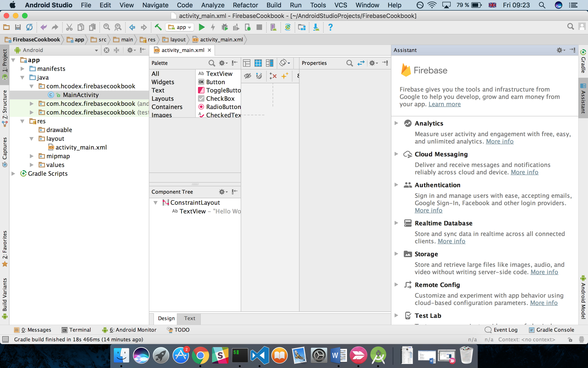Toggle the Structure tool window sidebar tab

coord(5,108)
